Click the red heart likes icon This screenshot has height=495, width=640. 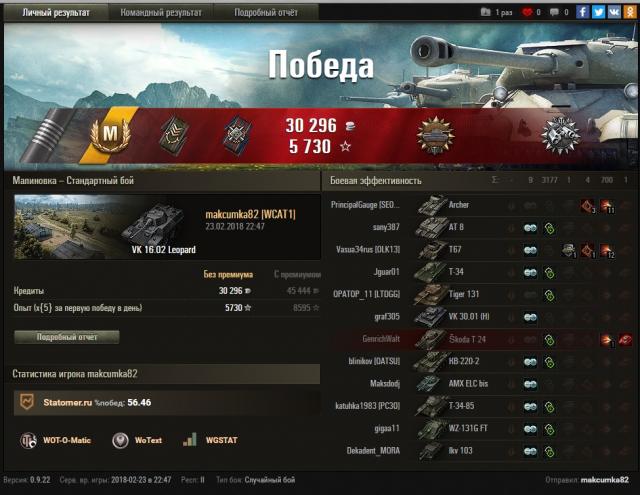[527, 12]
